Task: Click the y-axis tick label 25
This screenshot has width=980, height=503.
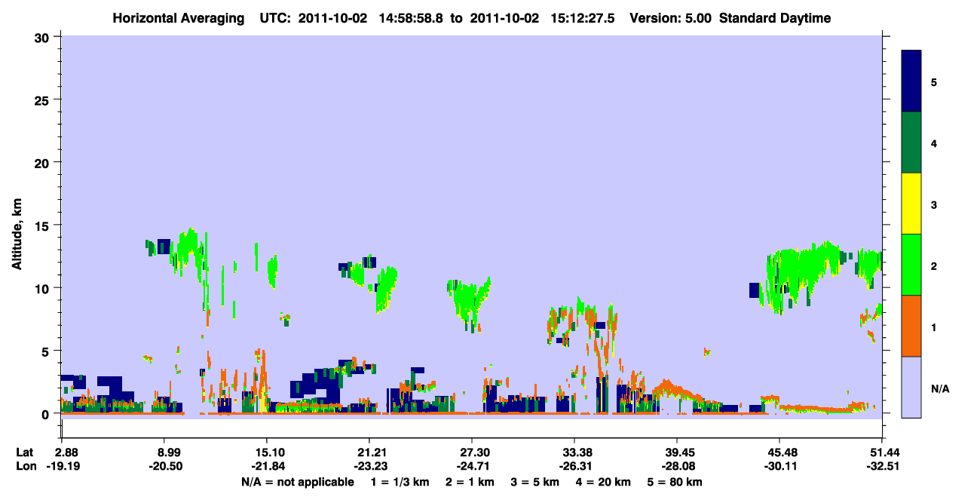Action: click(44, 100)
